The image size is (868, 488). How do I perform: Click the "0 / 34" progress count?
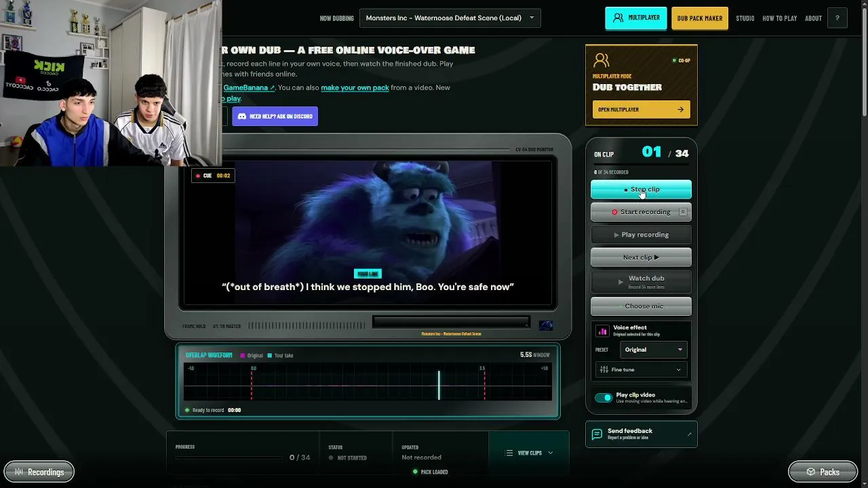[x=300, y=457]
